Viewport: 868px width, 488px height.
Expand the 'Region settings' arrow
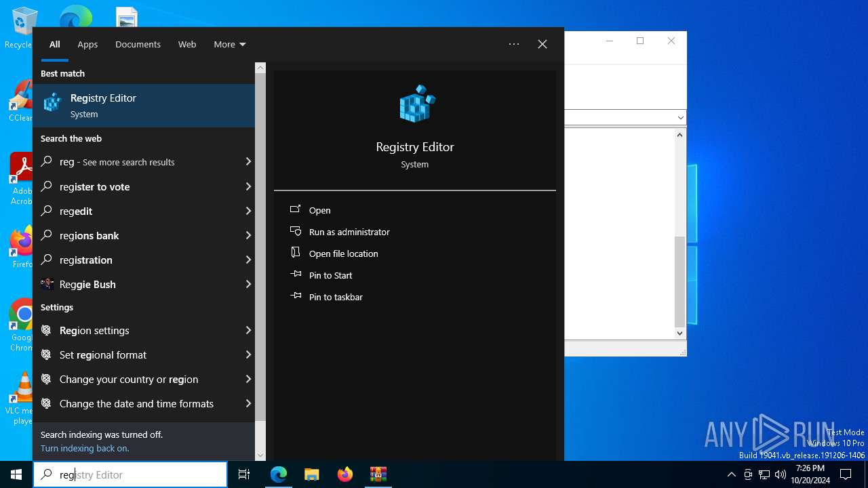(x=248, y=330)
